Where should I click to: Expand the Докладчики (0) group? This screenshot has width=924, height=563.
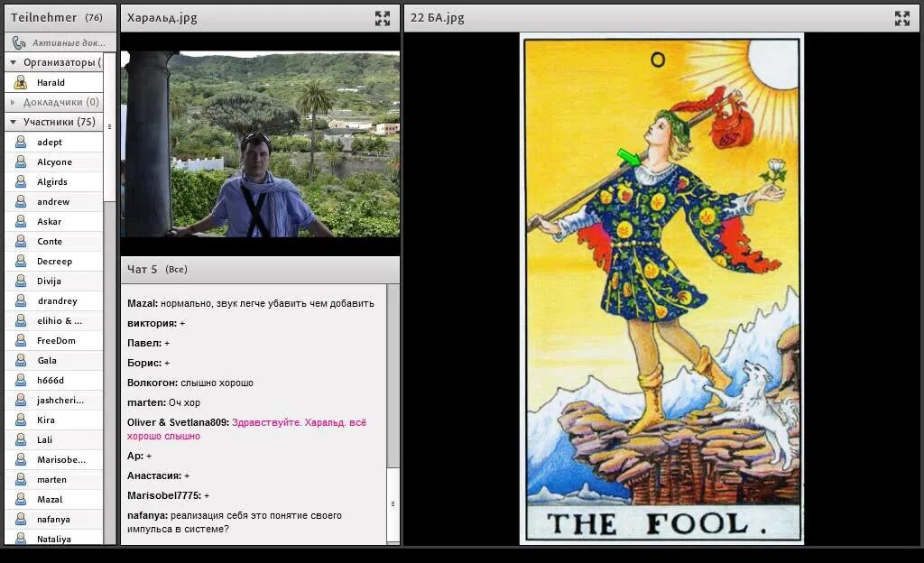[x=13, y=102]
